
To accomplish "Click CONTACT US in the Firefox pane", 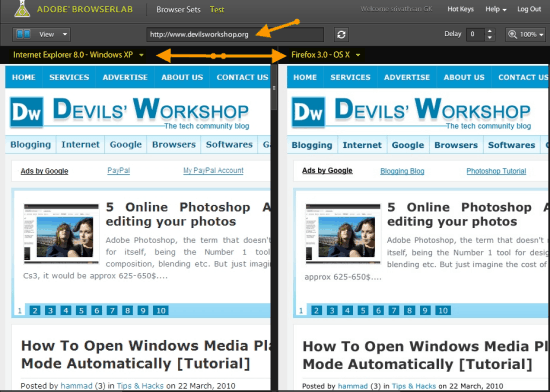I will (x=523, y=77).
